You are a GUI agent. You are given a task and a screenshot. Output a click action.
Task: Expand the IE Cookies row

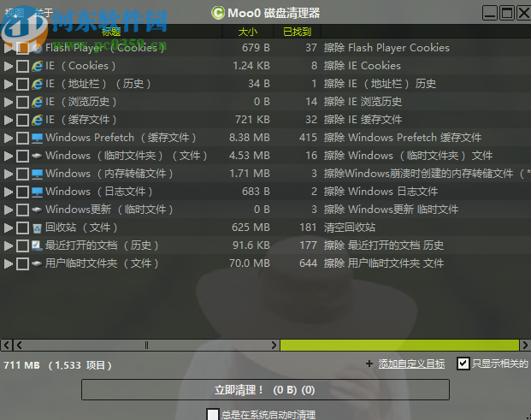(x=9, y=66)
